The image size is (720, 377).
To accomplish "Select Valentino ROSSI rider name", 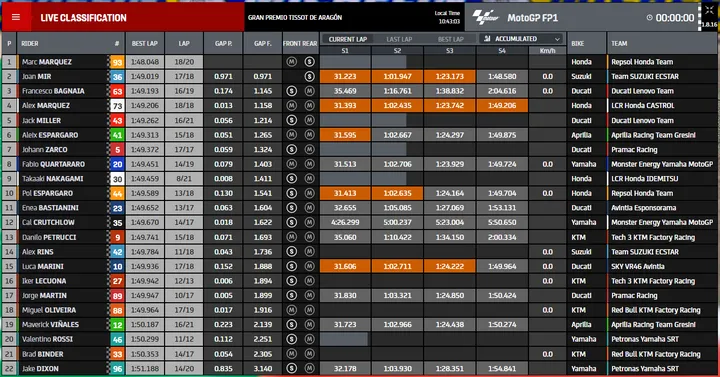I will pos(47,339).
